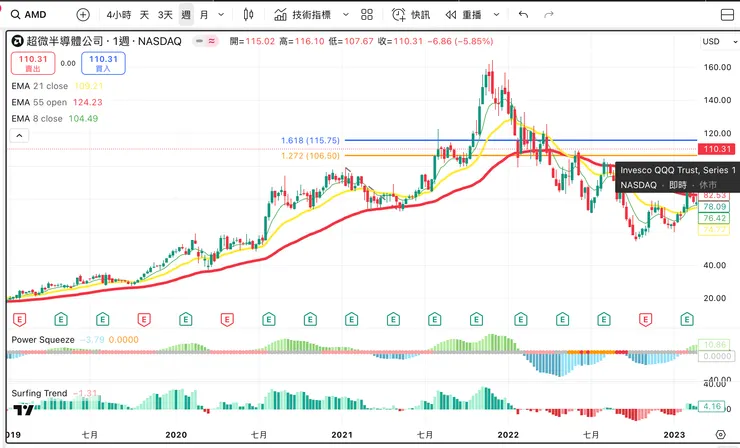
Task: Click the 110.31 買入 buy button
Action: click(x=104, y=63)
